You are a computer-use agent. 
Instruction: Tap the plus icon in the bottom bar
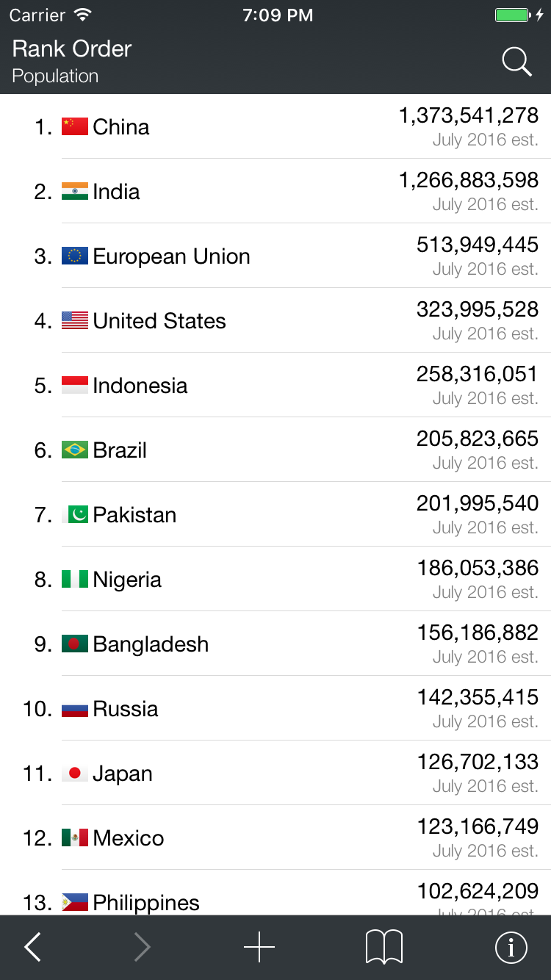(x=259, y=948)
